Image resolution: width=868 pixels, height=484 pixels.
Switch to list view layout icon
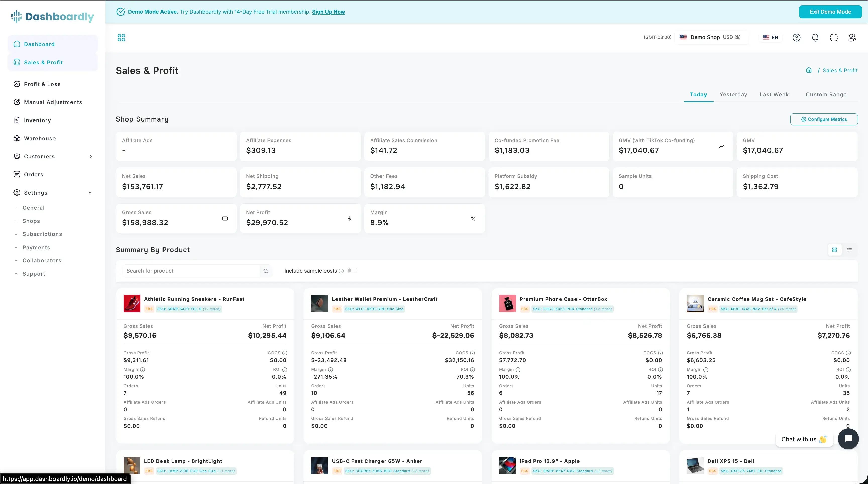(x=849, y=250)
